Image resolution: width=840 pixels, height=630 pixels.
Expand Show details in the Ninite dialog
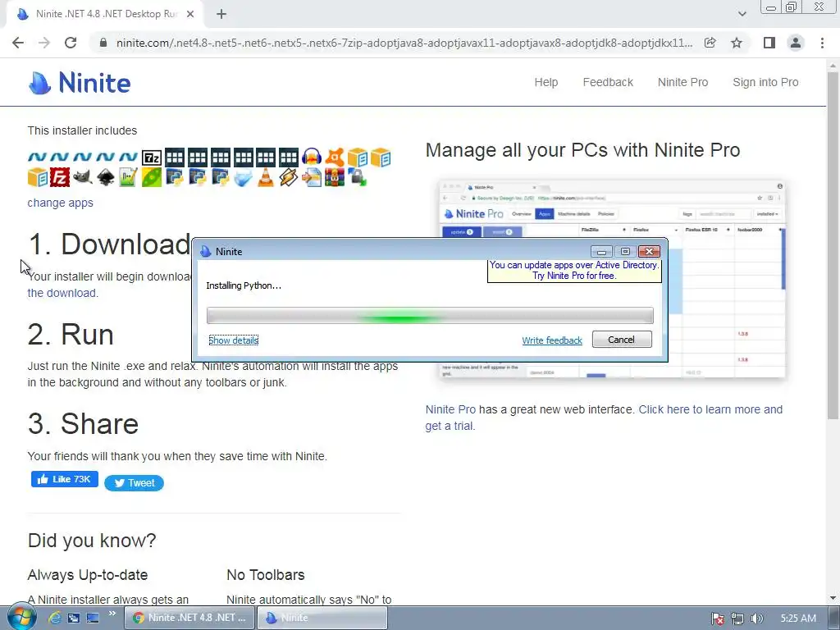[234, 340]
